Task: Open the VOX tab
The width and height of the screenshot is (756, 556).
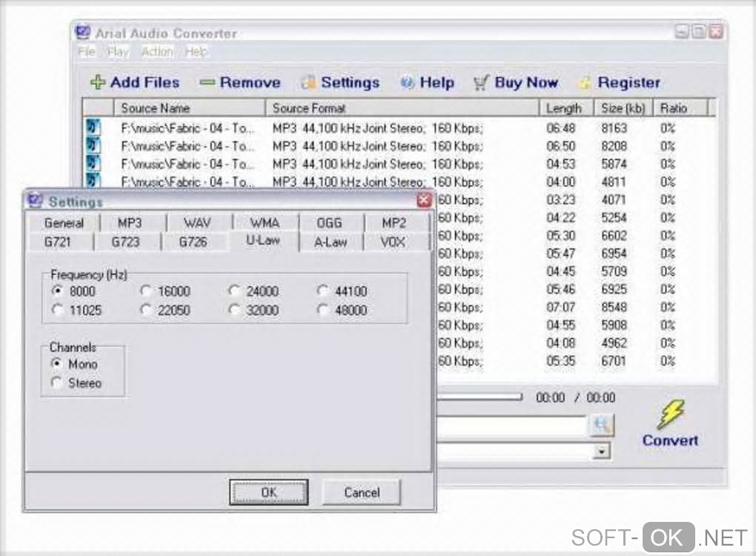Action: pyautogui.click(x=393, y=242)
